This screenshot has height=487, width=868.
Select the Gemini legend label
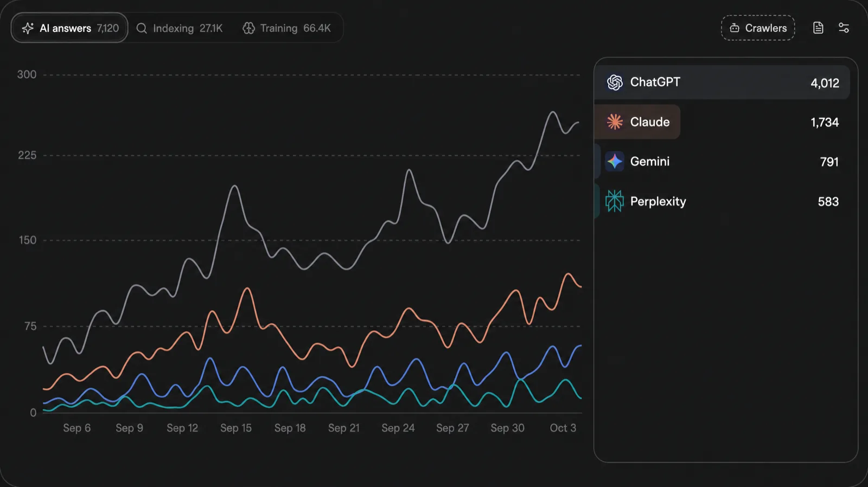(650, 162)
